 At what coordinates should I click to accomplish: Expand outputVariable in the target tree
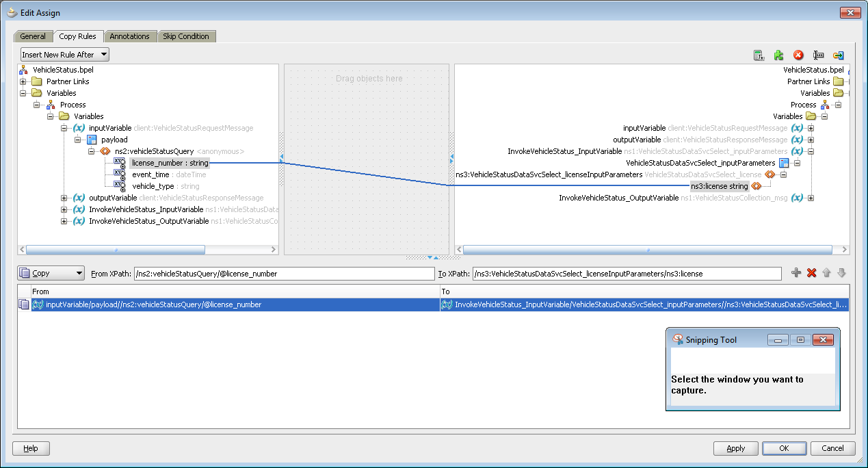[x=811, y=140]
